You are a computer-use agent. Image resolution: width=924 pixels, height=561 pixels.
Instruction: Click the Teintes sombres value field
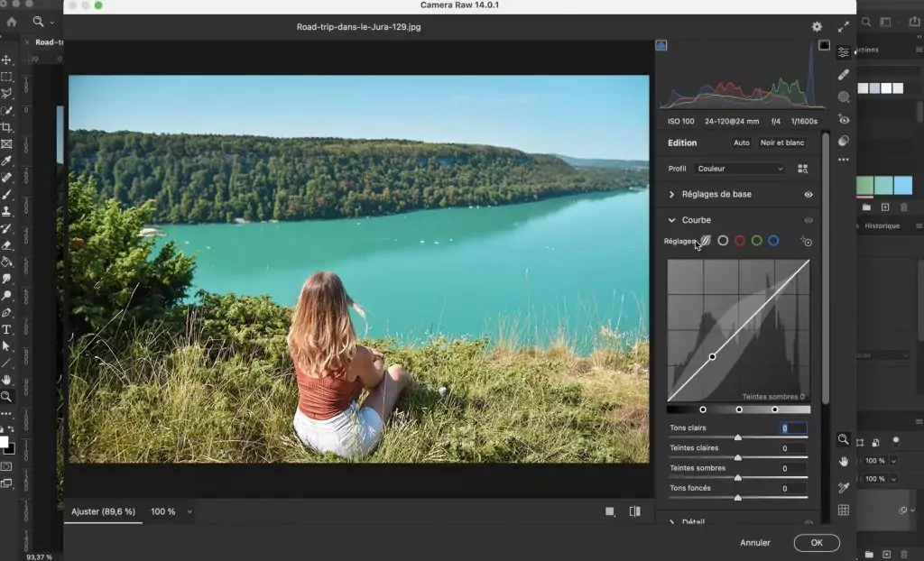coord(793,469)
